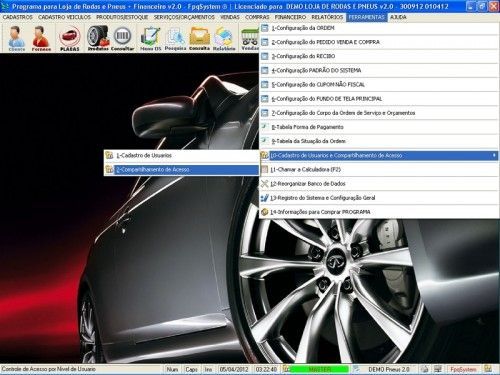Open the COMPRAS menu
500x375 pixels.
point(257,17)
